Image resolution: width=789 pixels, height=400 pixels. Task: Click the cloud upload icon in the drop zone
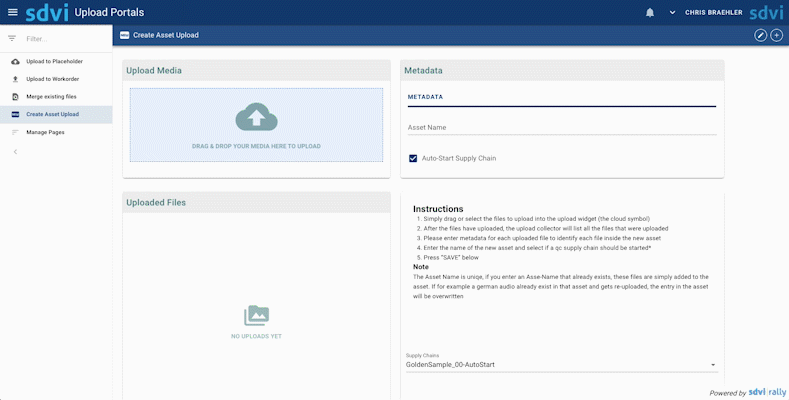256,117
